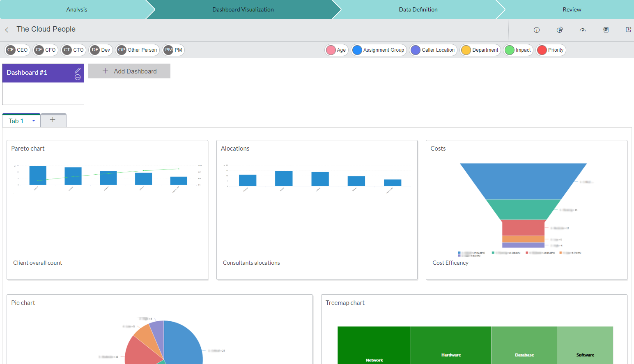Viewport: 634px width, 364px height.
Task: Go to the Data Definition step
Action: click(418, 9)
